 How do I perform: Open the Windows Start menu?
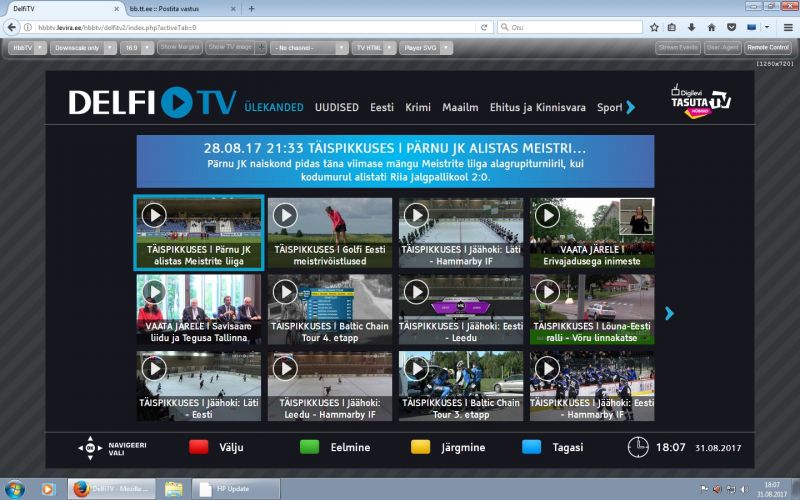point(15,489)
